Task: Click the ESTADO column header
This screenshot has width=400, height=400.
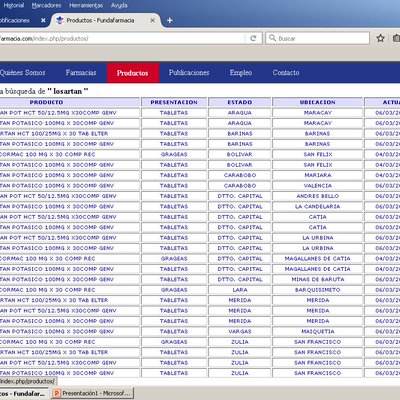Action: point(240,102)
